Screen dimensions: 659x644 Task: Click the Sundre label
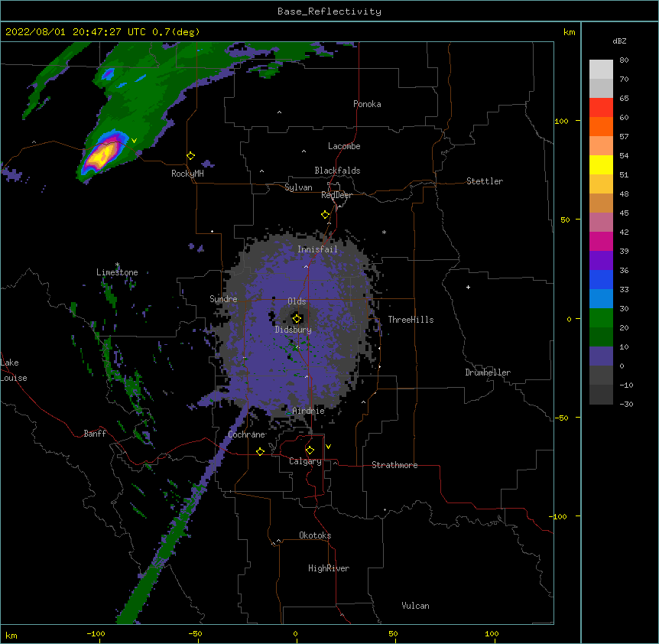(223, 299)
